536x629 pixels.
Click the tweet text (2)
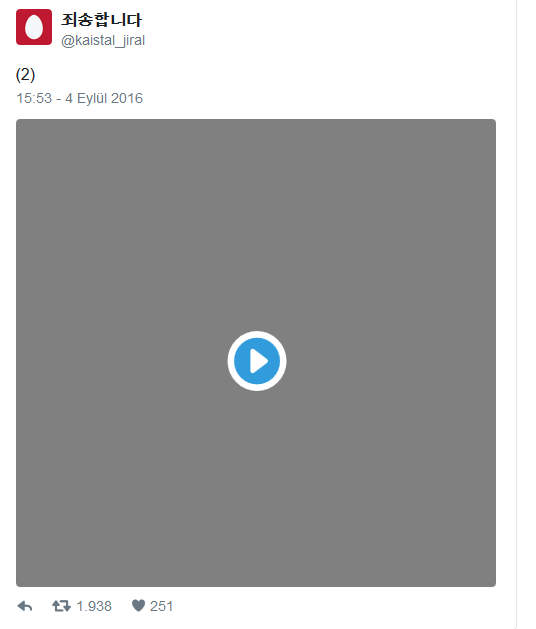pyautogui.click(x=25, y=75)
